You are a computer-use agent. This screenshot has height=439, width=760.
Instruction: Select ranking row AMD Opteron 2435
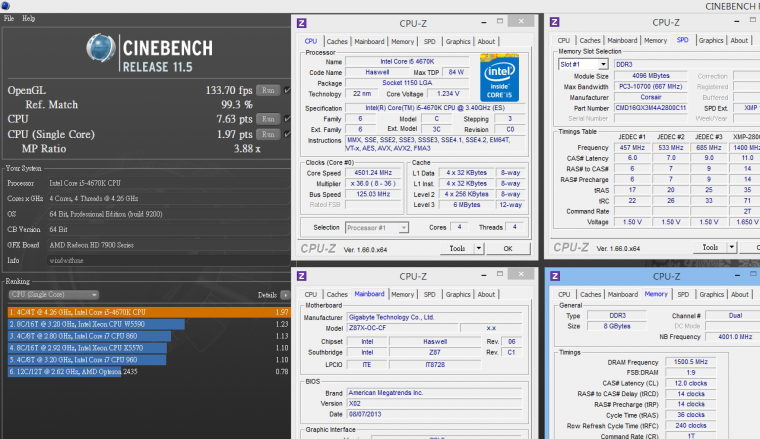point(148,372)
